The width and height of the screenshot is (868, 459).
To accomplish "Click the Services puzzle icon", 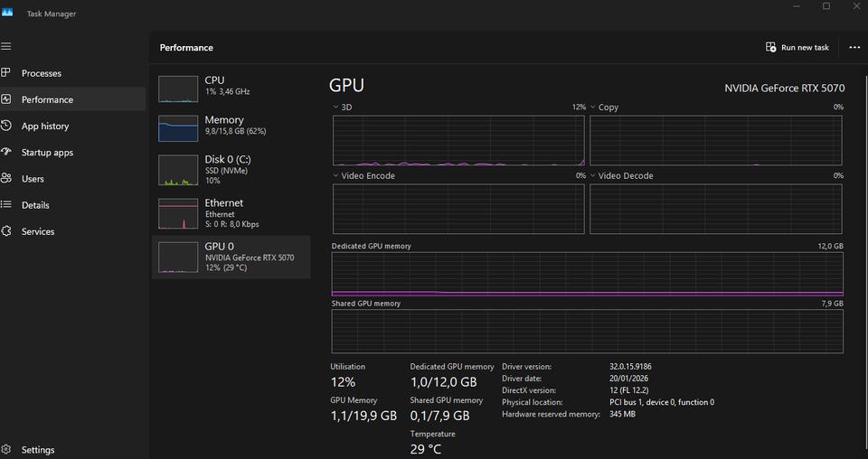I will click(x=6, y=231).
